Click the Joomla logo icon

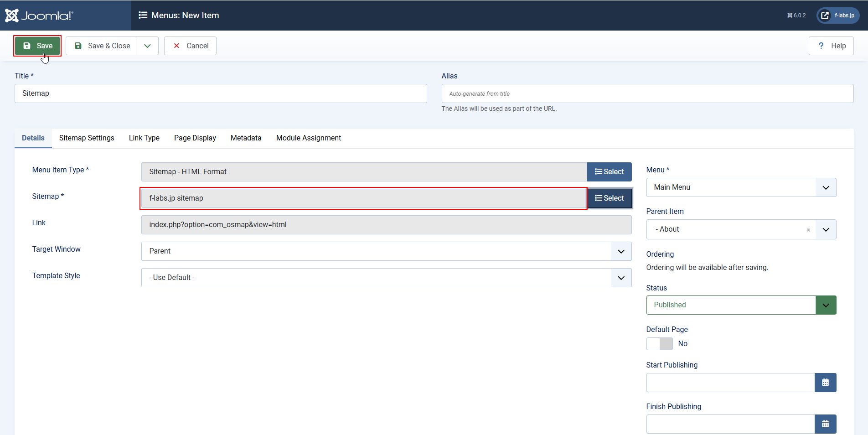click(12, 16)
